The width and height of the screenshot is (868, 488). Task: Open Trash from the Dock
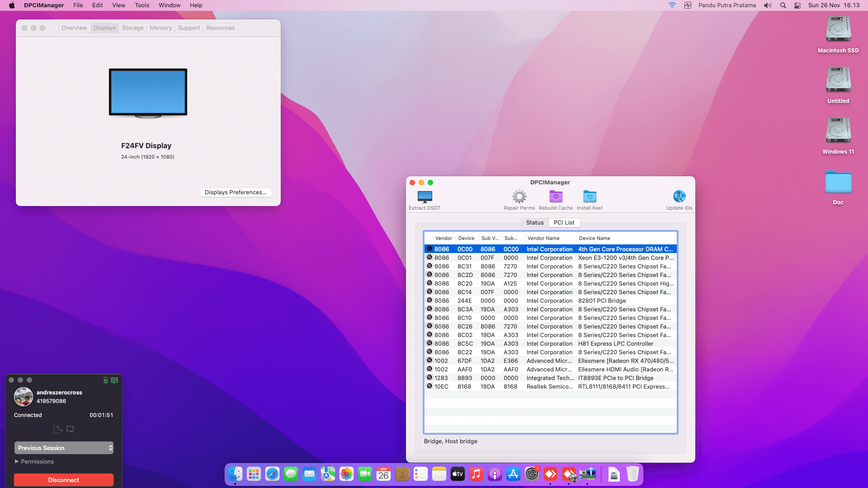point(632,474)
